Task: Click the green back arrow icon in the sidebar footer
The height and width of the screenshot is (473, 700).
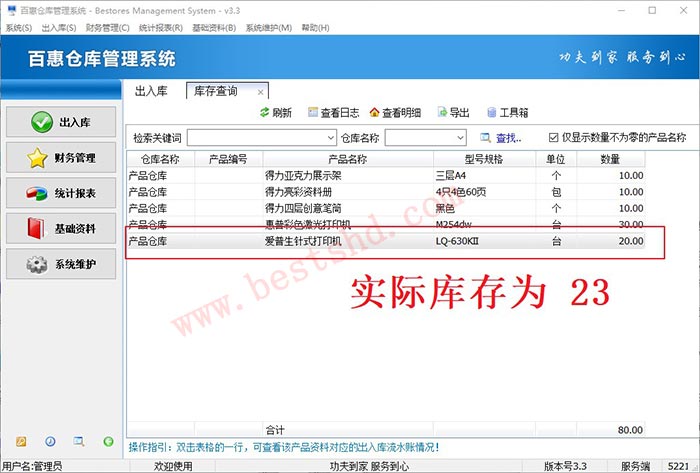Action: pyautogui.click(x=108, y=441)
